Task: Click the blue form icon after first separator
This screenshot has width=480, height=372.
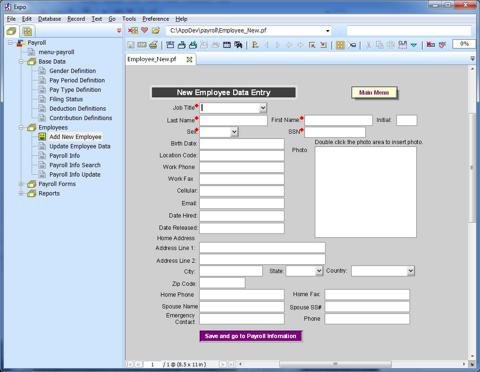Action: tap(170, 44)
